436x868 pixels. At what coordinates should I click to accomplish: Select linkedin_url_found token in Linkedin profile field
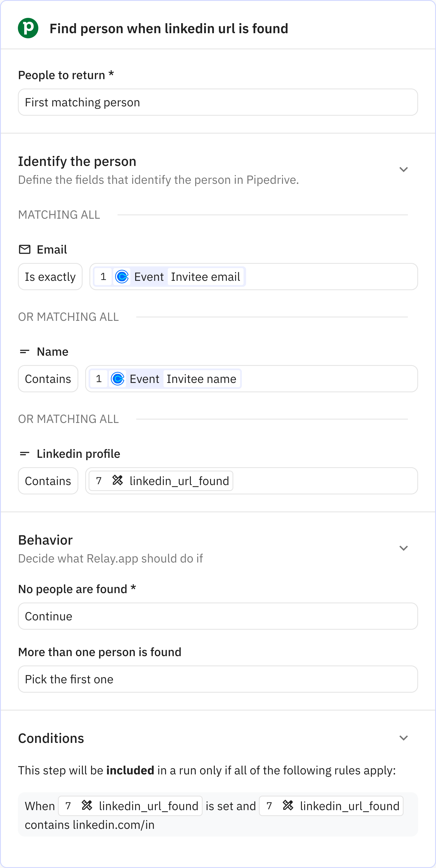[x=161, y=481]
